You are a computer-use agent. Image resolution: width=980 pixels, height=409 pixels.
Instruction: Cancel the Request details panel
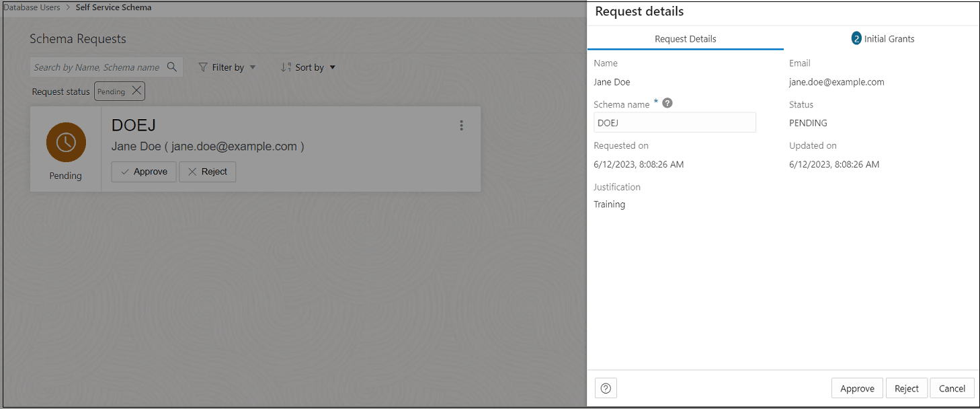[x=952, y=388]
